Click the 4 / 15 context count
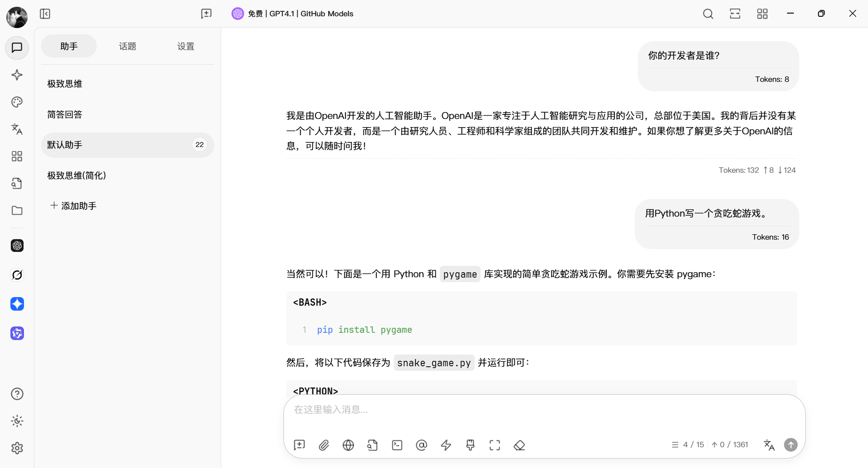 pyautogui.click(x=688, y=445)
